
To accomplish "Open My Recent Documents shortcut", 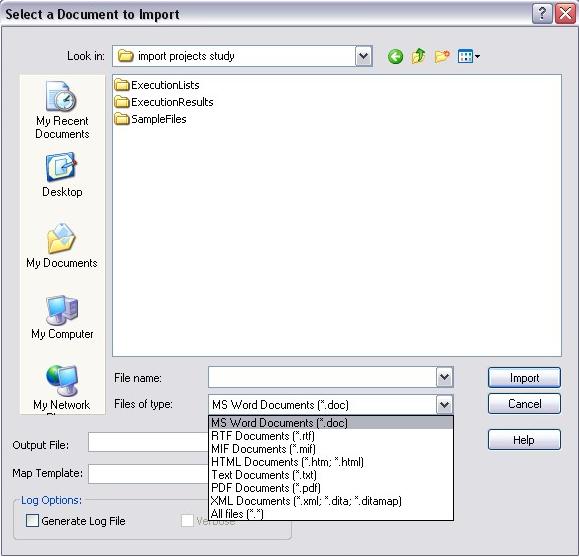I will [x=62, y=110].
